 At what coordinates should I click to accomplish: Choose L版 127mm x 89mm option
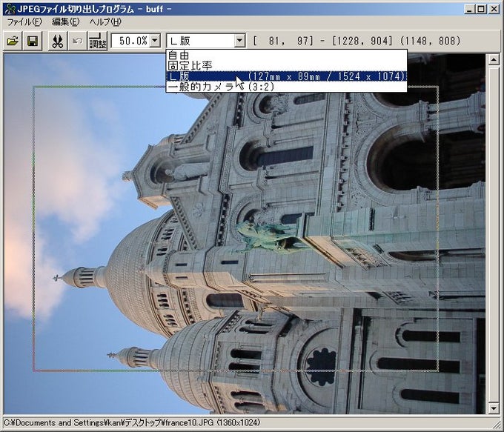pyautogui.click(x=286, y=76)
